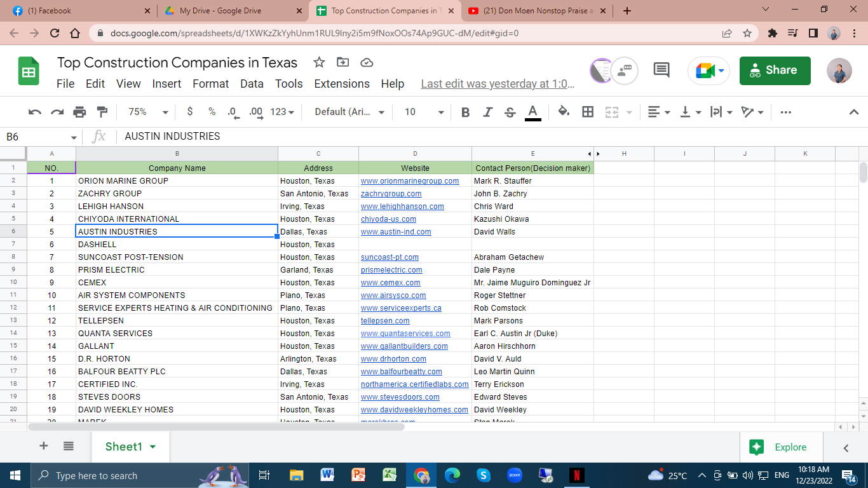Click the Undo icon in toolbar
Image resolution: width=868 pixels, height=488 pixels.
pyautogui.click(x=35, y=112)
